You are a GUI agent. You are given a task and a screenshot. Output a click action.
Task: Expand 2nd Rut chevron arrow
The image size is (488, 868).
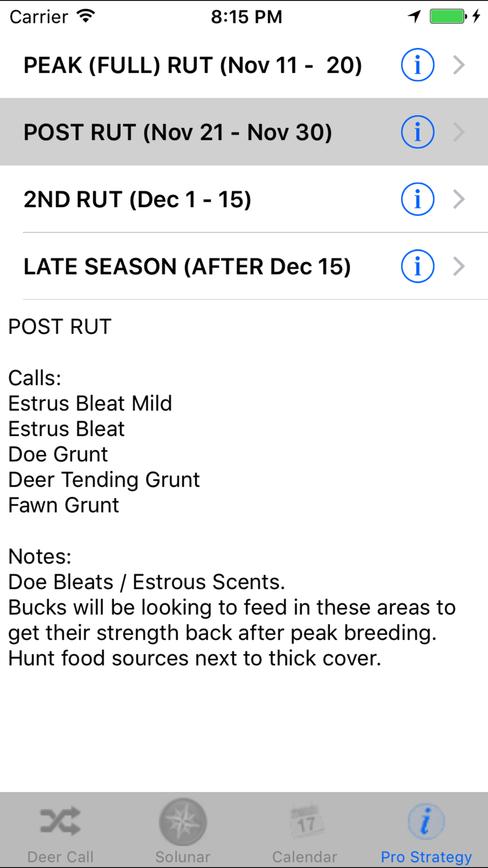459,199
